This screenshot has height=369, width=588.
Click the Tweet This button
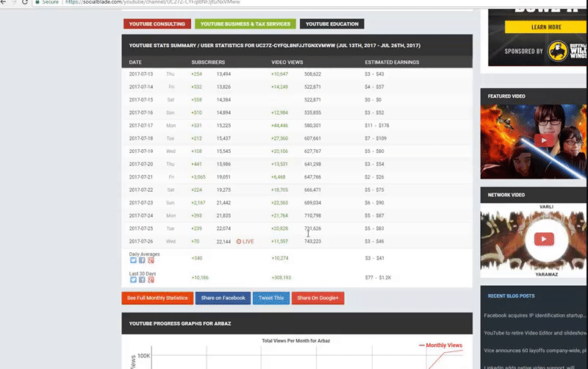[x=271, y=298]
